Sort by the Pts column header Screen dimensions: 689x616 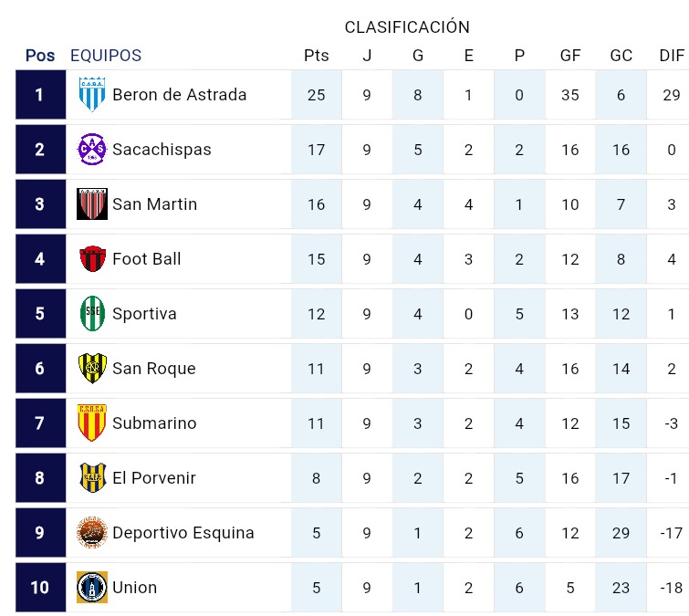pos(317,56)
